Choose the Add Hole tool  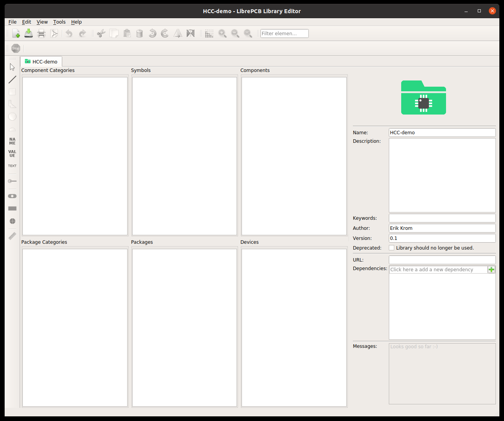pyautogui.click(x=12, y=221)
